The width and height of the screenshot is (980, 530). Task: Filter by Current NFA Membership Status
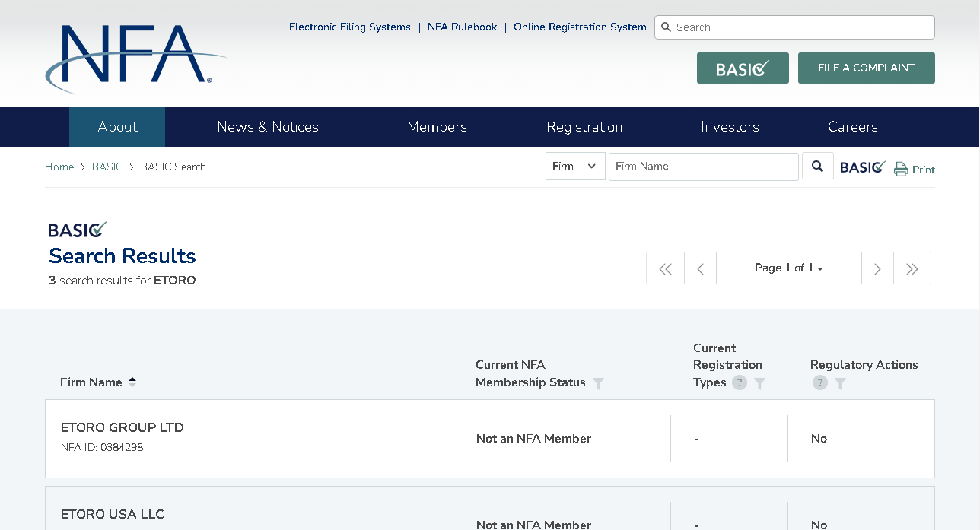(599, 383)
